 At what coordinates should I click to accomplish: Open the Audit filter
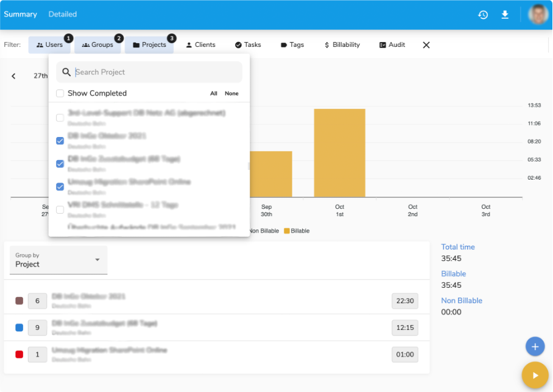click(x=392, y=45)
